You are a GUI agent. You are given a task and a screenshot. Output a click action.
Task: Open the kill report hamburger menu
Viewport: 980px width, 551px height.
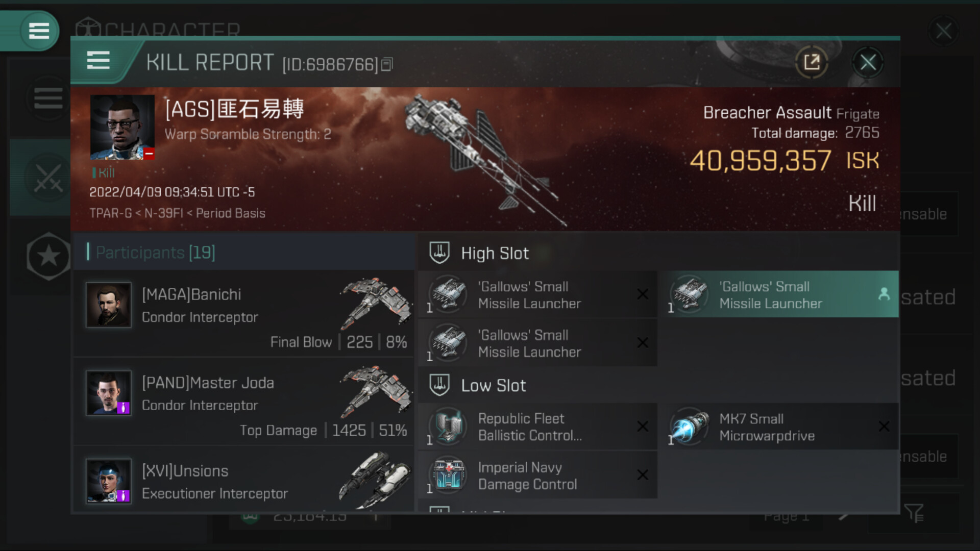(98, 61)
